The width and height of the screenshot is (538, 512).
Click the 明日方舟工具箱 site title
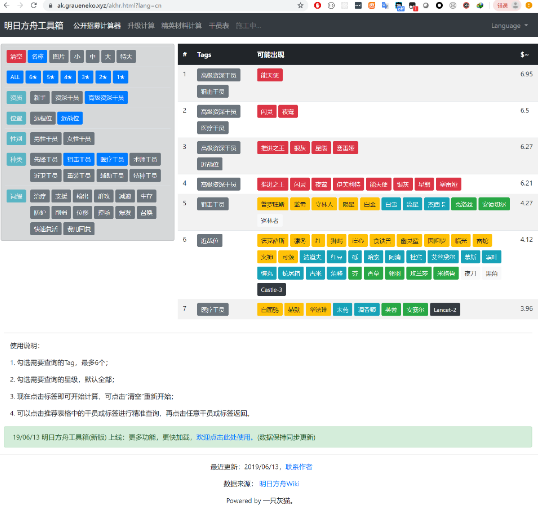coord(34,26)
